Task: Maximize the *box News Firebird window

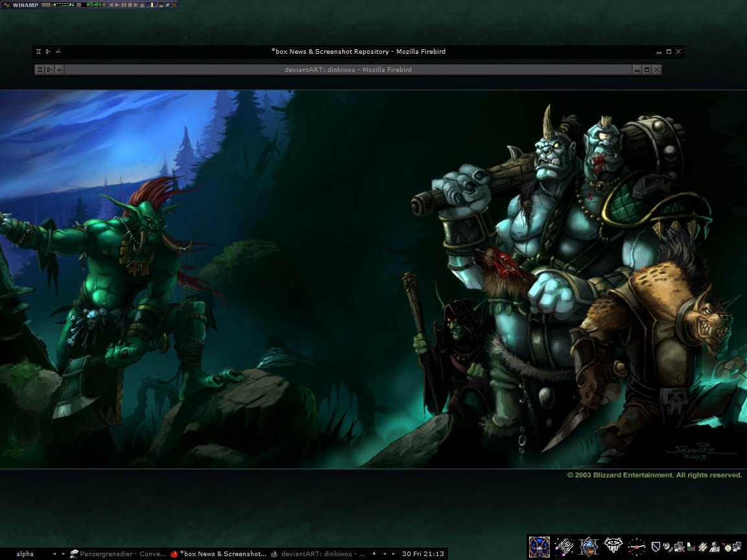Action: pyautogui.click(x=669, y=51)
